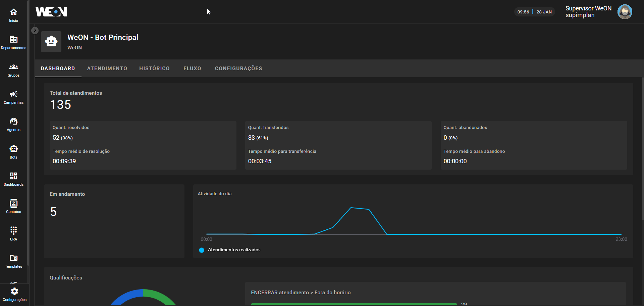
Task: Switch to the Atendimento tab
Action: point(107,69)
